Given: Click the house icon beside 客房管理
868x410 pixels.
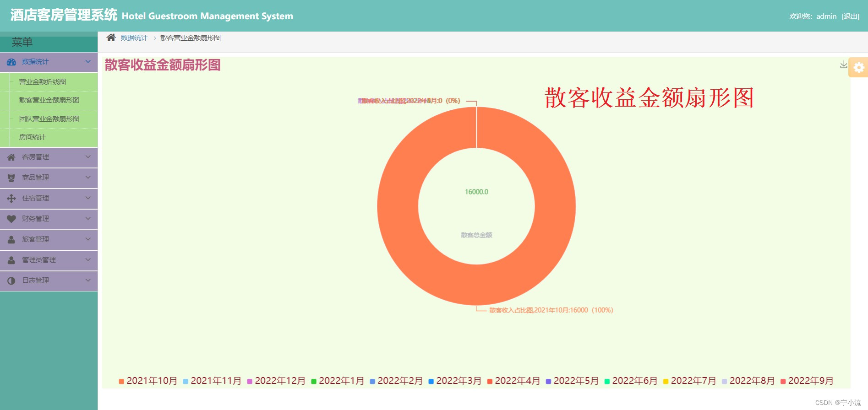Looking at the screenshot, I should click(11, 157).
